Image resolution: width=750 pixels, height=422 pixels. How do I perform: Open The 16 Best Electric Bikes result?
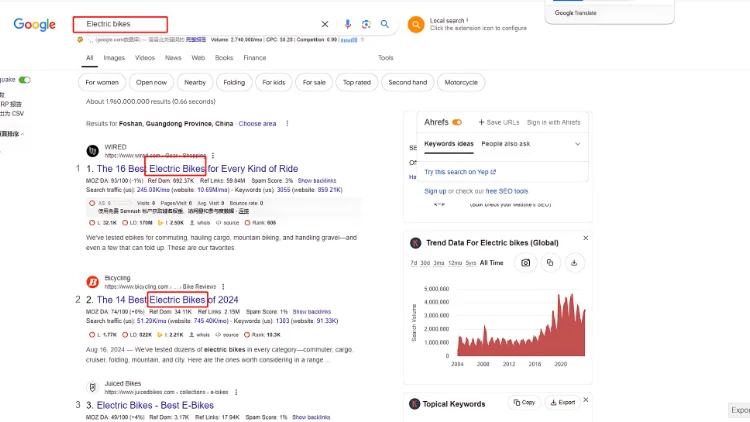pyautogui.click(x=197, y=168)
